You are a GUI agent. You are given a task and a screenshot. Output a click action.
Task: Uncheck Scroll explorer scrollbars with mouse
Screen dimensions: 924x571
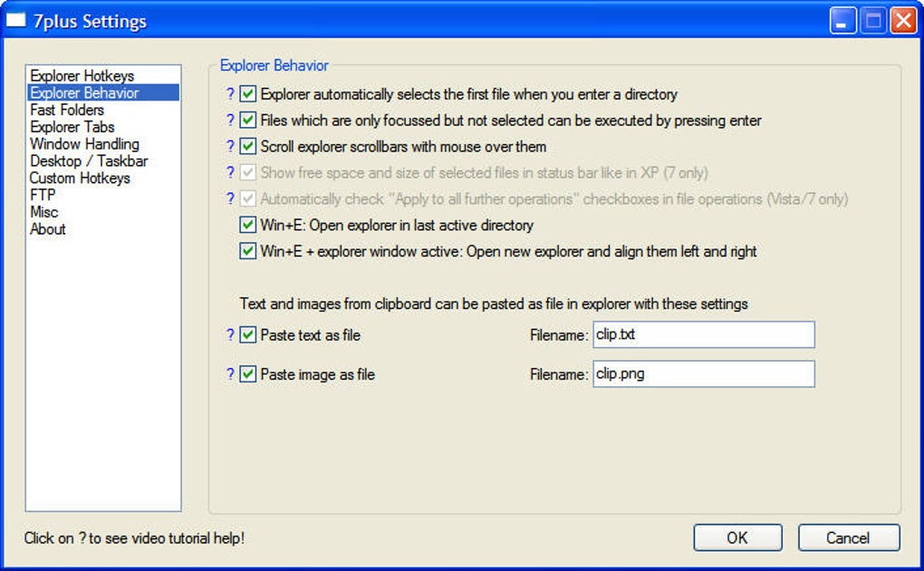pyautogui.click(x=248, y=147)
